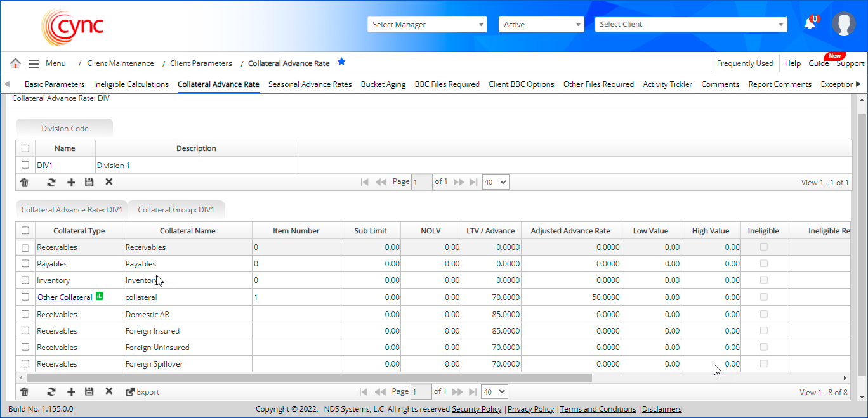Viewport: 868px width, 418px height.
Task: Select the Domestic AR row checkbox
Action: pyautogui.click(x=25, y=314)
